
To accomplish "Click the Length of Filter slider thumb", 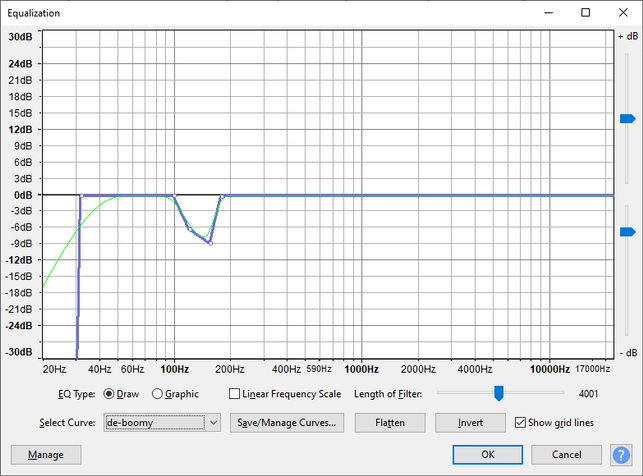I will point(499,393).
